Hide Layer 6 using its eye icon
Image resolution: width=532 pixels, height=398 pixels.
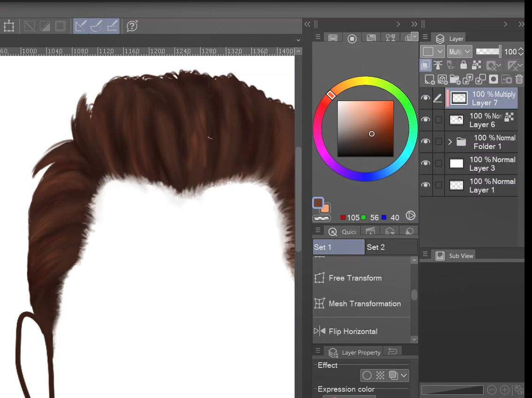[425, 120]
